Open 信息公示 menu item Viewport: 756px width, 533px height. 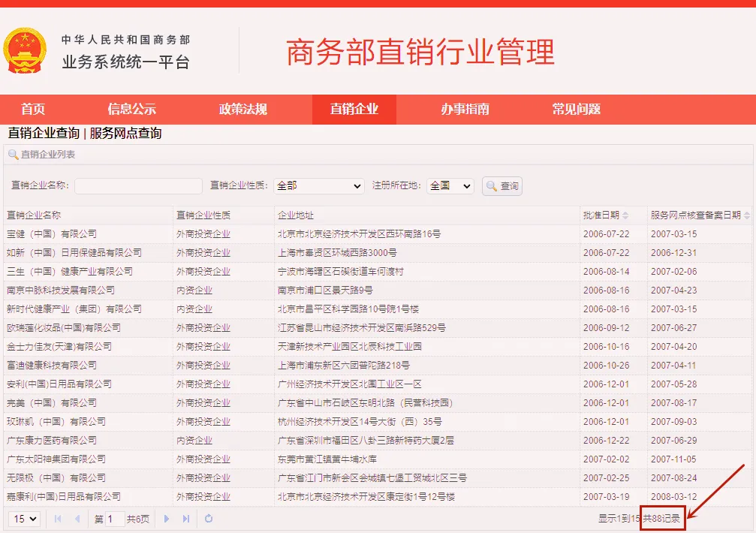[131, 110]
